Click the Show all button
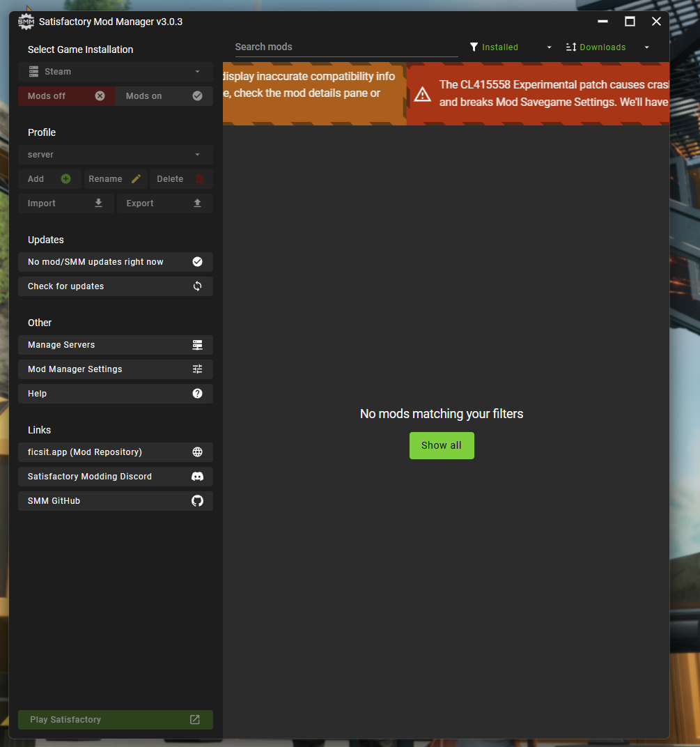 coord(442,445)
